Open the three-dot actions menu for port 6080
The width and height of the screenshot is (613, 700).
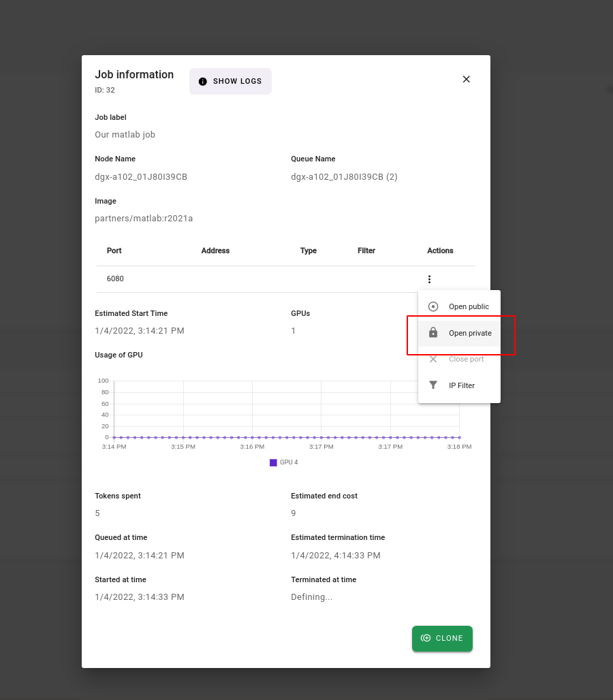(x=429, y=279)
